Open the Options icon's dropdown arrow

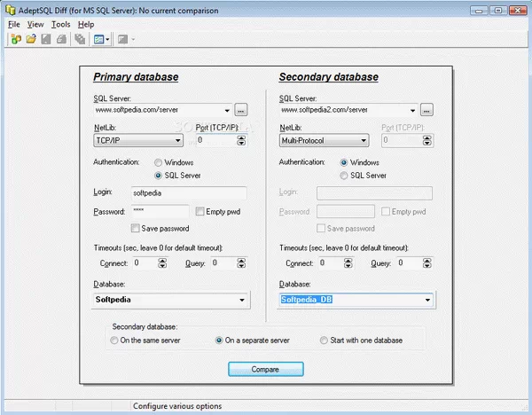[x=107, y=40]
